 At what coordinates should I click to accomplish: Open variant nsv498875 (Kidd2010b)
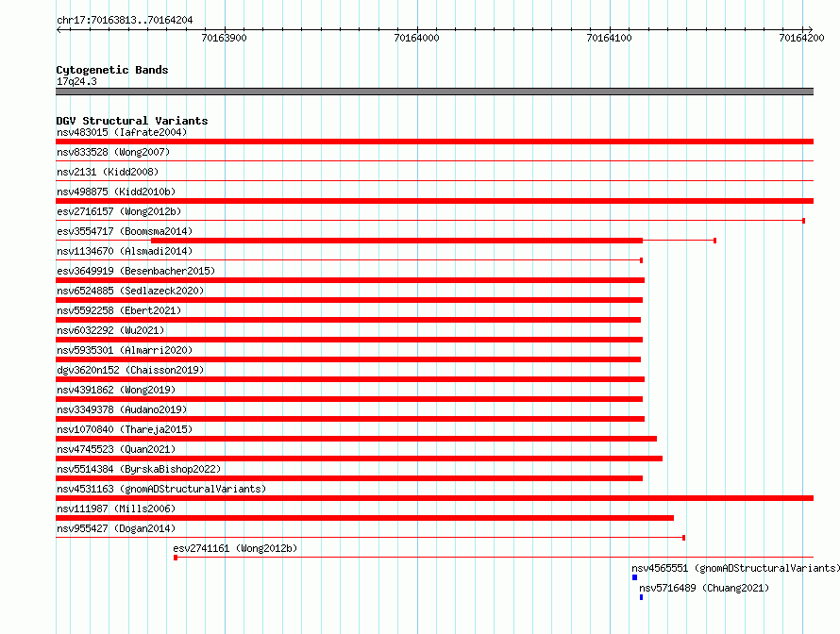pos(116,192)
